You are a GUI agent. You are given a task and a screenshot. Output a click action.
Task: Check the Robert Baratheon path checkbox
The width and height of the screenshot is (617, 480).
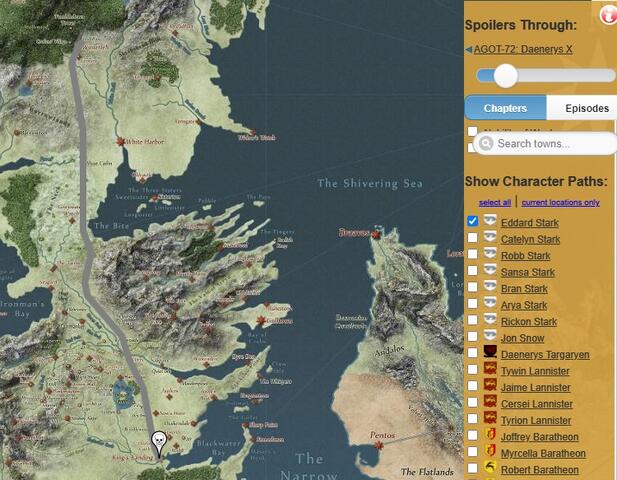tap(473, 469)
